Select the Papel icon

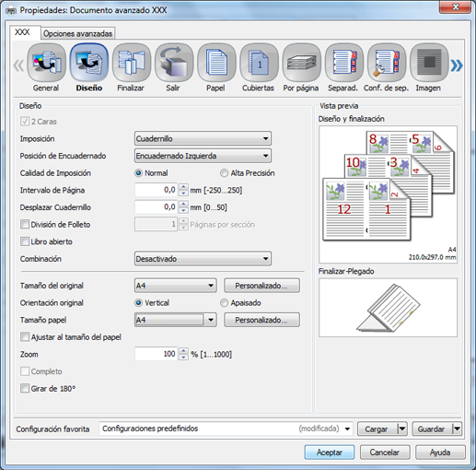216,63
